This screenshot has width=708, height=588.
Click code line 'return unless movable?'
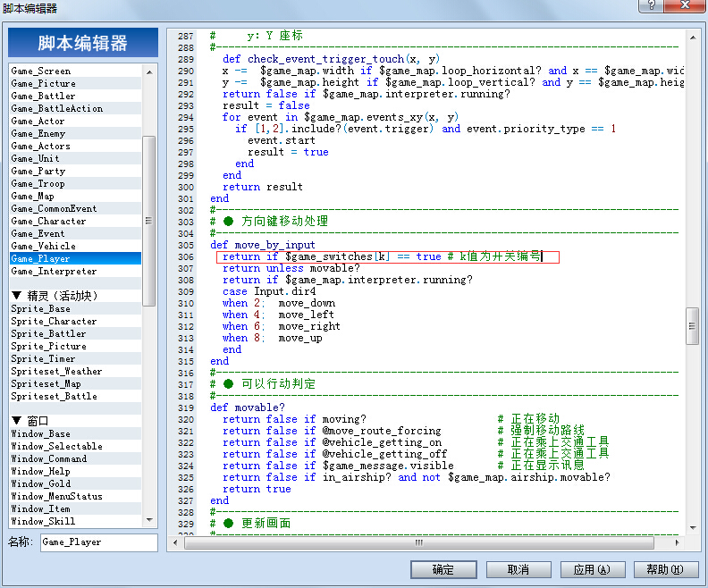point(291,268)
